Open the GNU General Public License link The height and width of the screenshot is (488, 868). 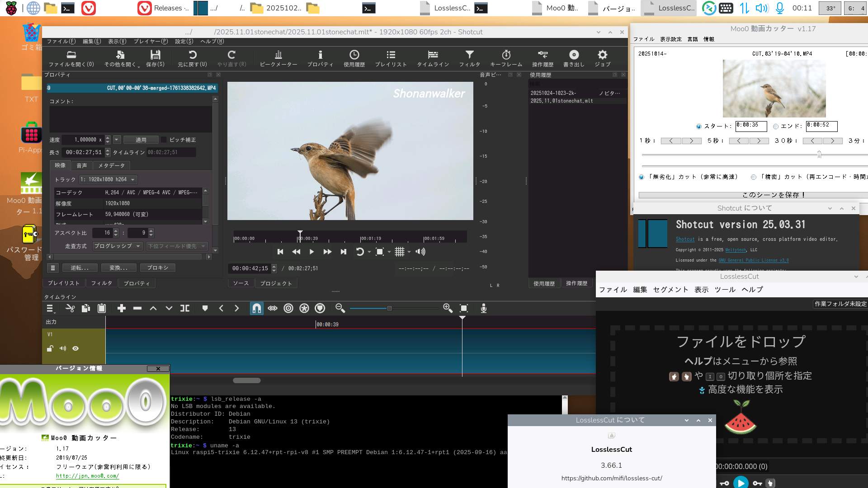tap(753, 260)
